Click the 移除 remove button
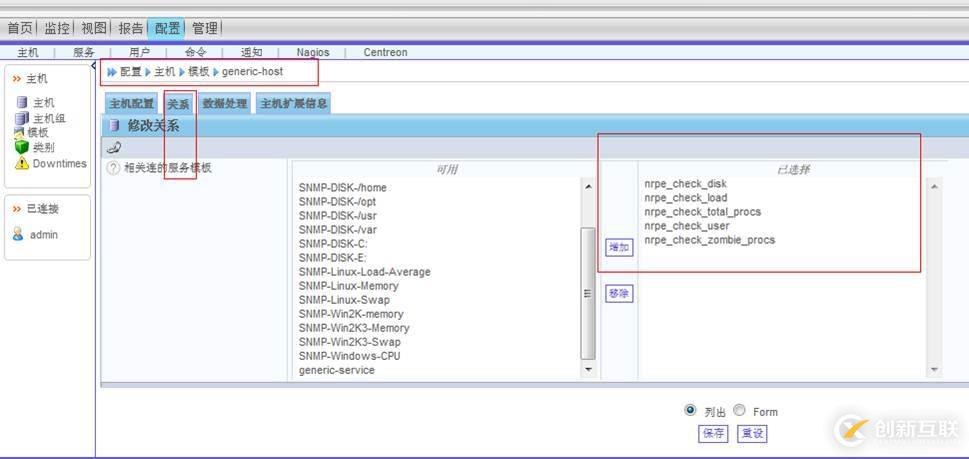Viewport: 969px width, 459px height. click(x=619, y=294)
